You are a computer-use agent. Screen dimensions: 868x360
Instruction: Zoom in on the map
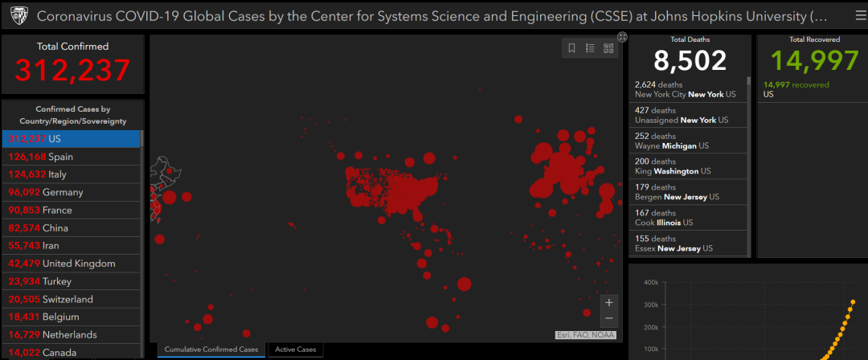609,302
